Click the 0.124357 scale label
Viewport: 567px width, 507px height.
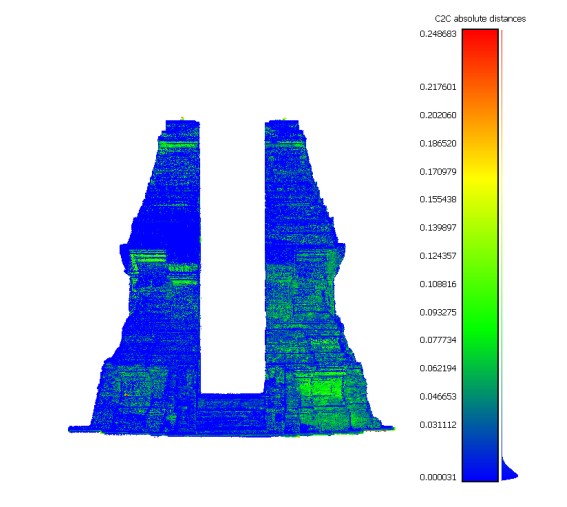[x=438, y=256]
